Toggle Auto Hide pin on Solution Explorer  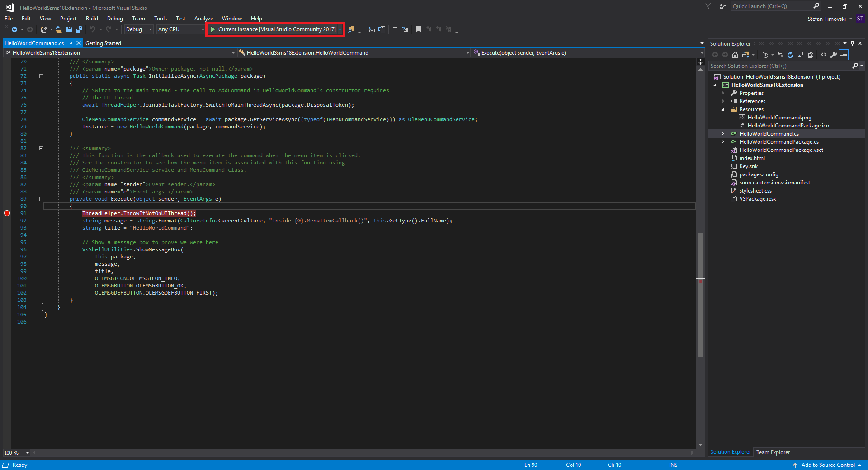[852, 44]
